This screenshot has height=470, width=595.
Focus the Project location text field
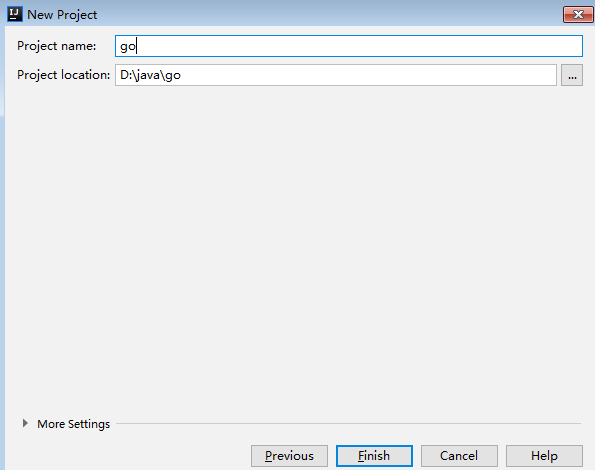(x=336, y=75)
